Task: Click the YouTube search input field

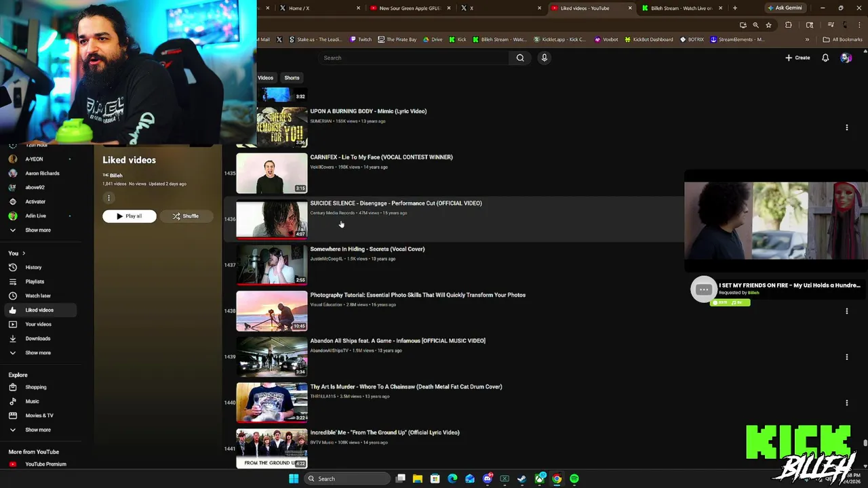Action: click(414, 58)
